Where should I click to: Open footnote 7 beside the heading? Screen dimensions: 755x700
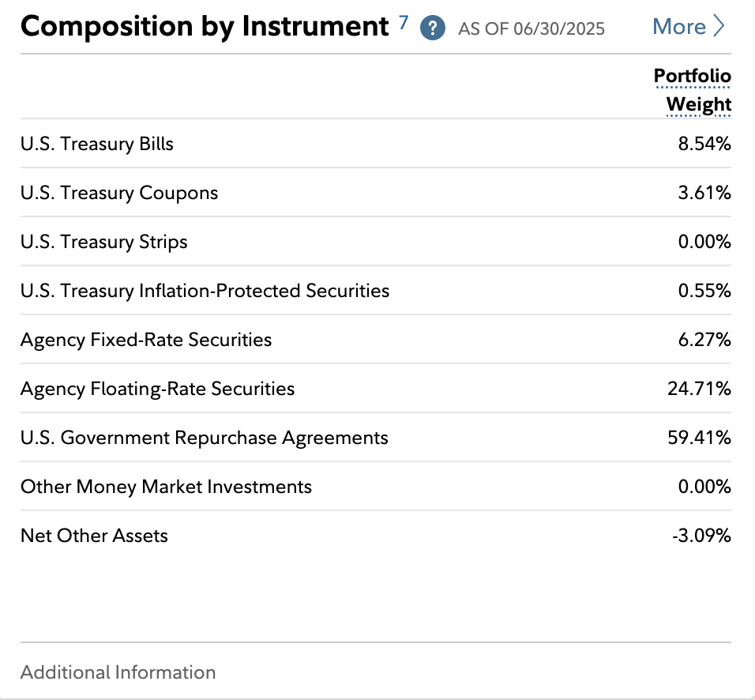click(x=403, y=22)
